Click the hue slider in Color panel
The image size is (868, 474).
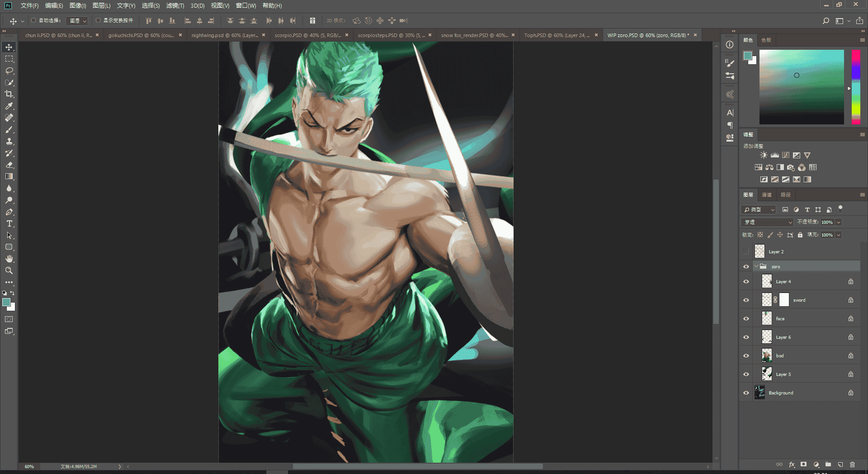(856, 87)
